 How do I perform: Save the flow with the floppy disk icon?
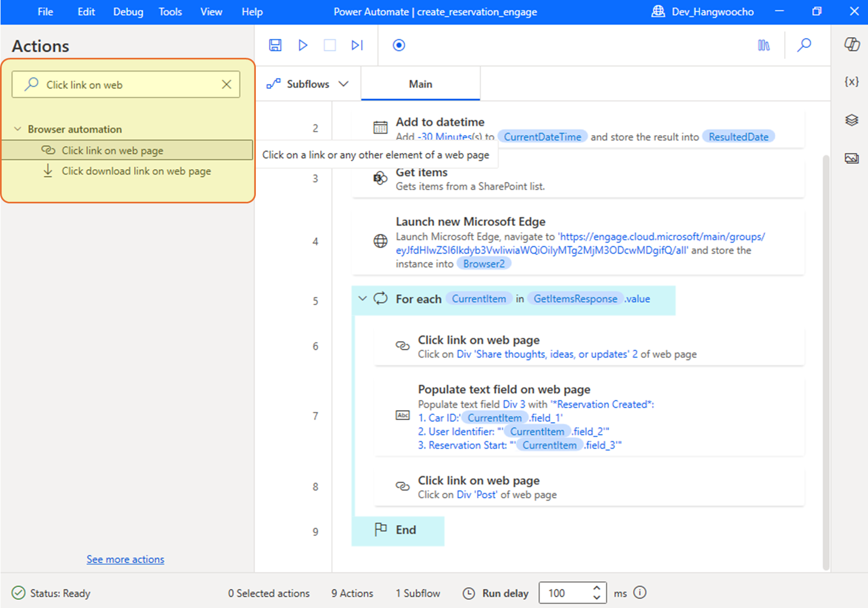point(276,45)
